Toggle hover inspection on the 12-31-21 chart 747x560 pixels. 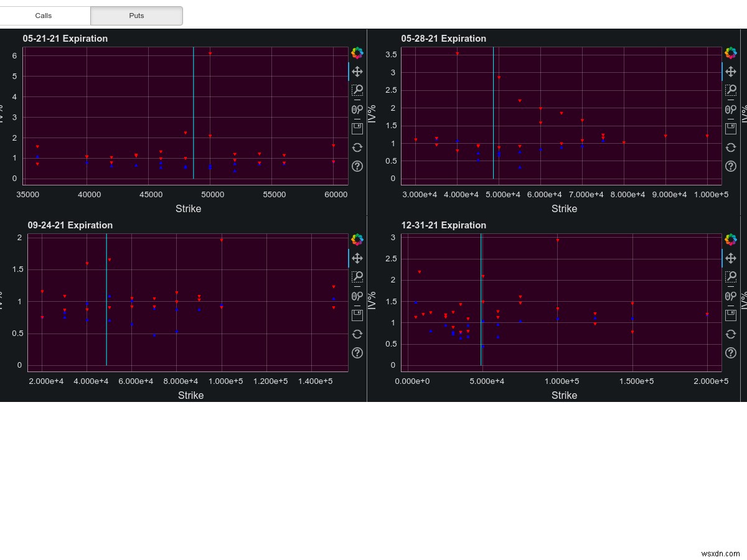(x=731, y=296)
